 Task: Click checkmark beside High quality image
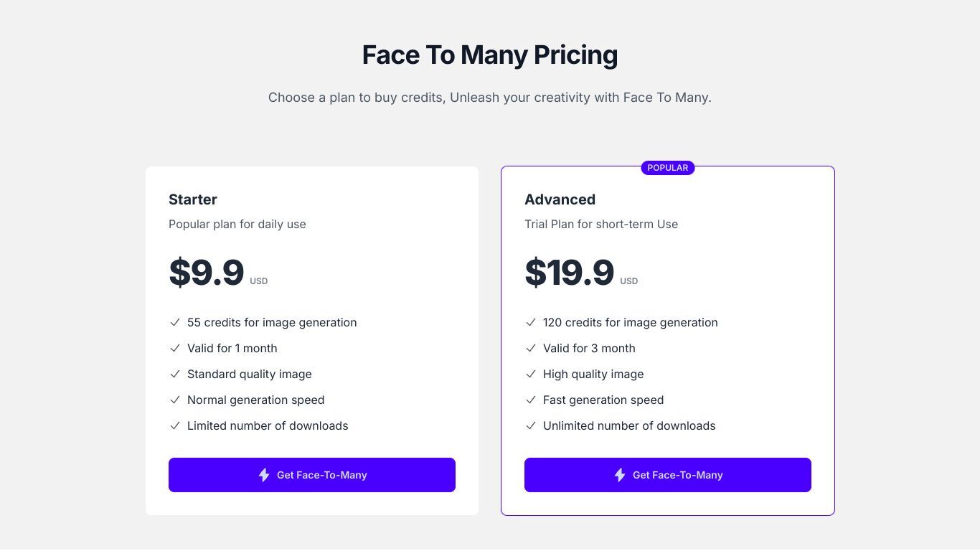click(530, 375)
